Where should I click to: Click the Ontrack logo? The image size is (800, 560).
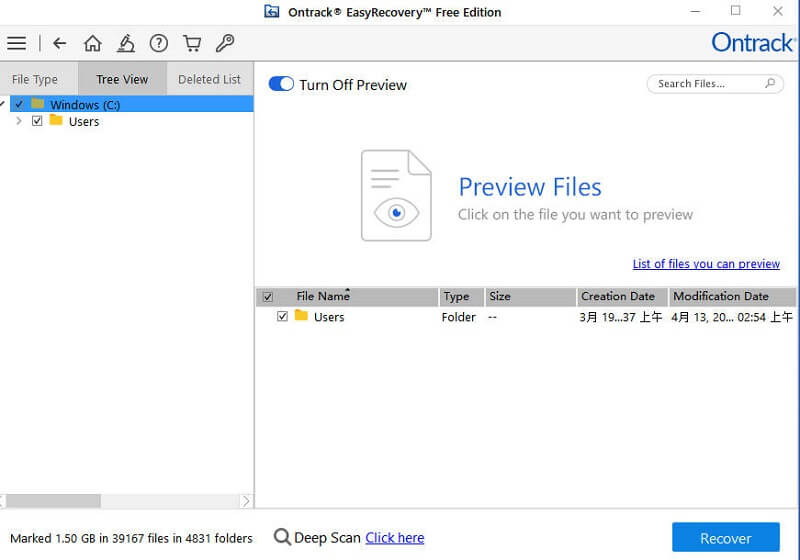(x=753, y=43)
